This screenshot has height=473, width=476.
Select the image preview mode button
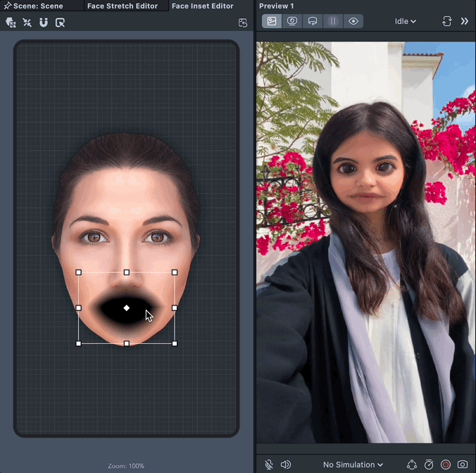271,21
